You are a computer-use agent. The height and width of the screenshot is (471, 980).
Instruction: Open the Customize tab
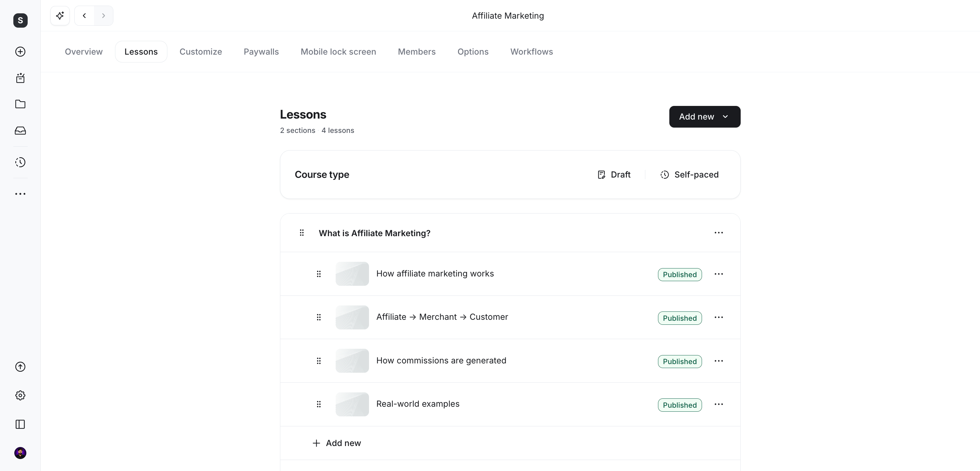tap(201, 52)
